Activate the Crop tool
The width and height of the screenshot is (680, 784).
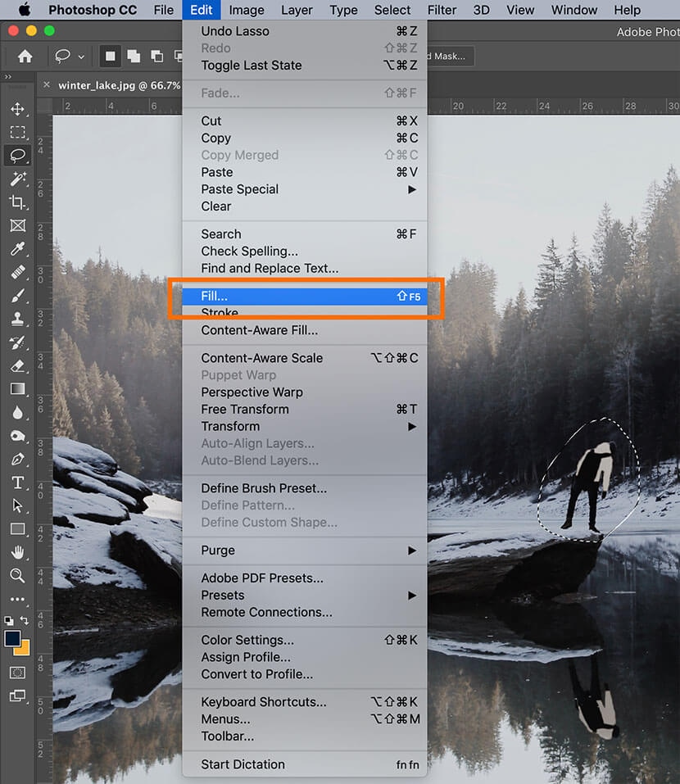pyautogui.click(x=17, y=202)
